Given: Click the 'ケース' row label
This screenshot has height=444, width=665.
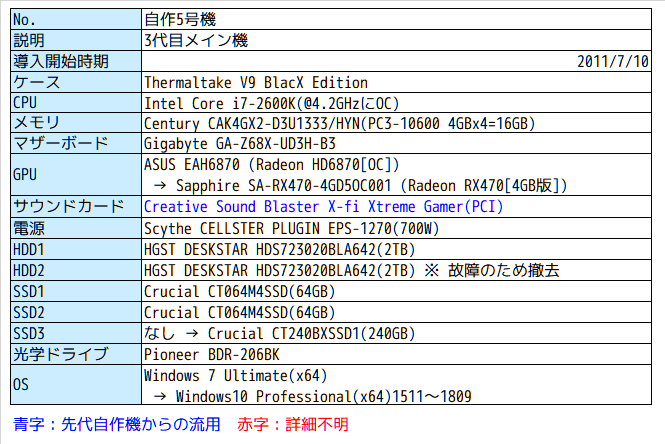Looking at the screenshot, I should (x=76, y=82).
